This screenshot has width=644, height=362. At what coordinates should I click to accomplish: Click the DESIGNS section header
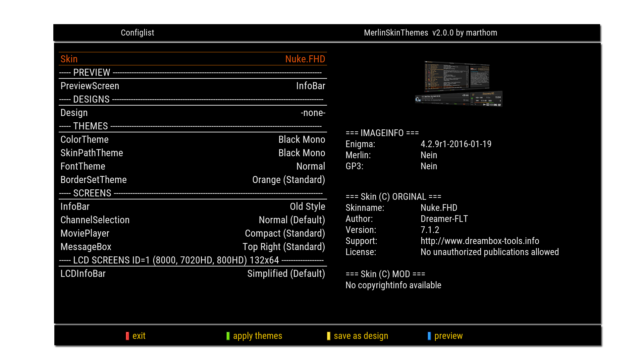[193, 99]
